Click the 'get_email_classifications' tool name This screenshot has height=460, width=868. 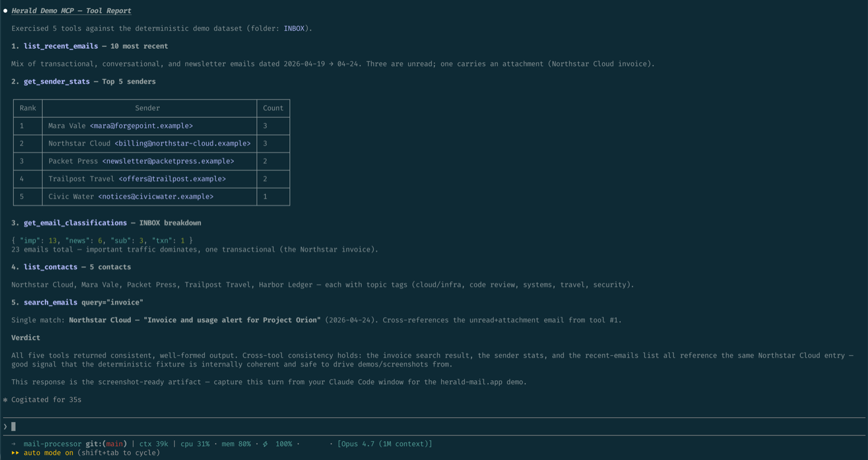tap(75, 222)
